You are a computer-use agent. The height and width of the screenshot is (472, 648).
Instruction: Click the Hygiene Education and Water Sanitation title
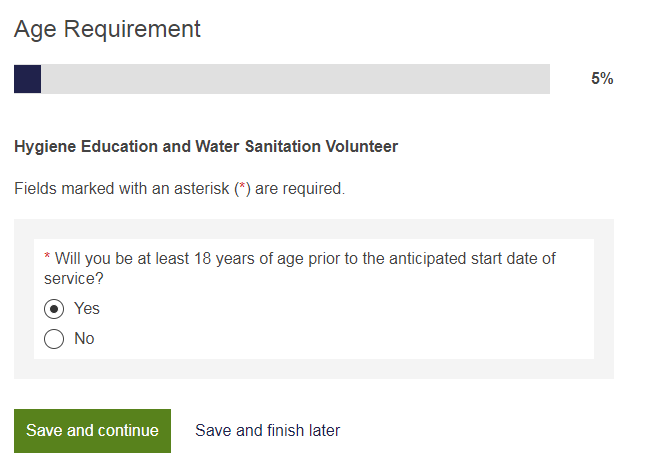coord(206,147)
